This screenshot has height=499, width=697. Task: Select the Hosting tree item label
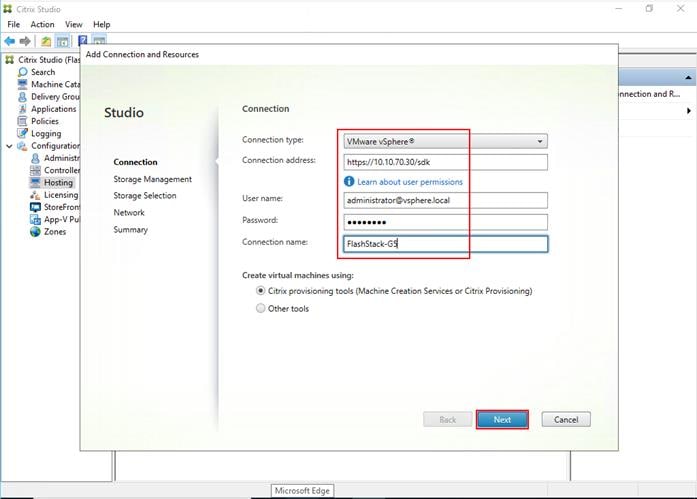[x=58, y=182]
